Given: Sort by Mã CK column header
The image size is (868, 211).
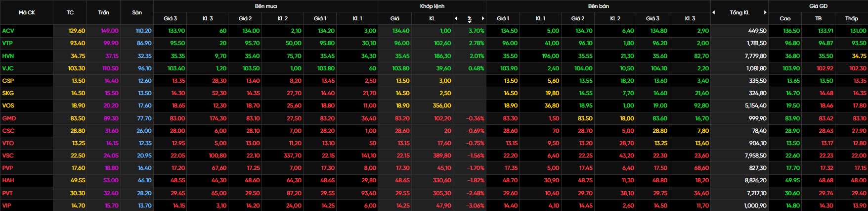Looking at the screenshot, I should point(27,12).
